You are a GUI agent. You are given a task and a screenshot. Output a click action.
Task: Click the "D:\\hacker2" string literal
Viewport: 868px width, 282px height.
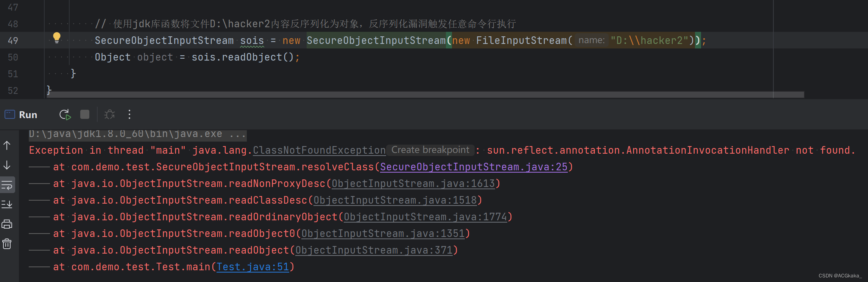pos(650,41)
